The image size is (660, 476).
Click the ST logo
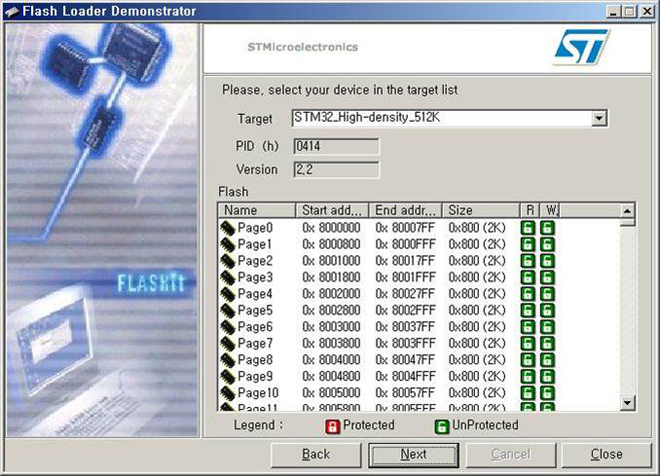coord(581,47)
